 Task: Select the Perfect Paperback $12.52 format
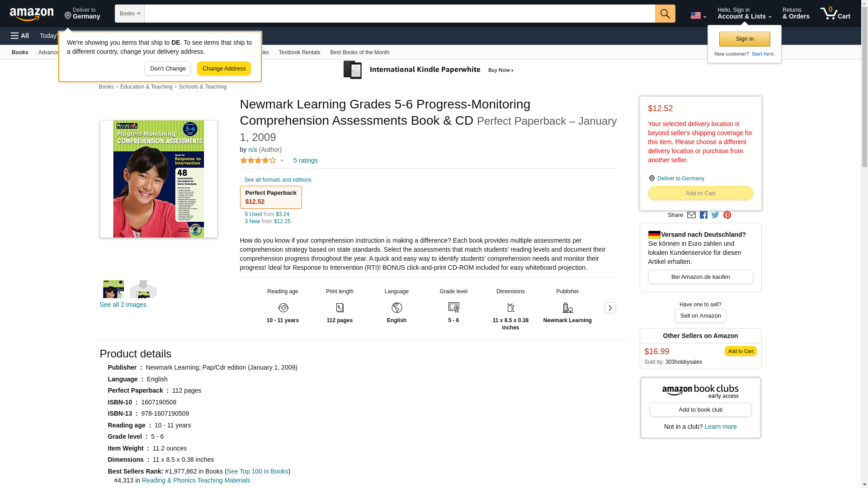point(270,197)
